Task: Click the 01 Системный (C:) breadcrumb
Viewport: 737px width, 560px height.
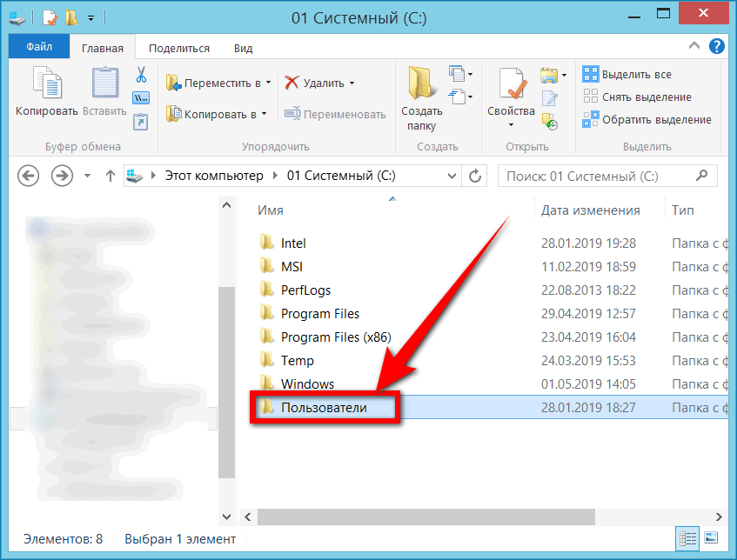Action: (341, 176)
